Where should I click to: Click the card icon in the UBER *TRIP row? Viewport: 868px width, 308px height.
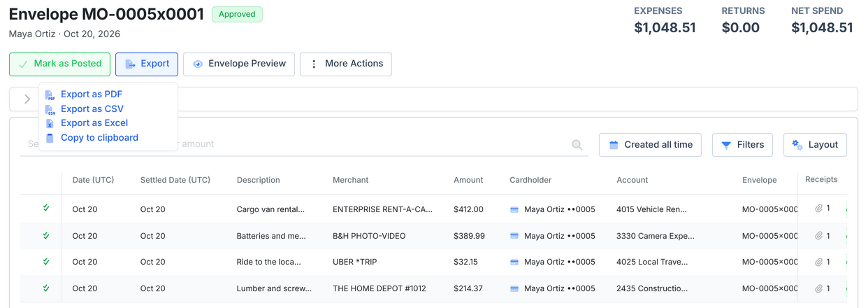pos(514,262)
